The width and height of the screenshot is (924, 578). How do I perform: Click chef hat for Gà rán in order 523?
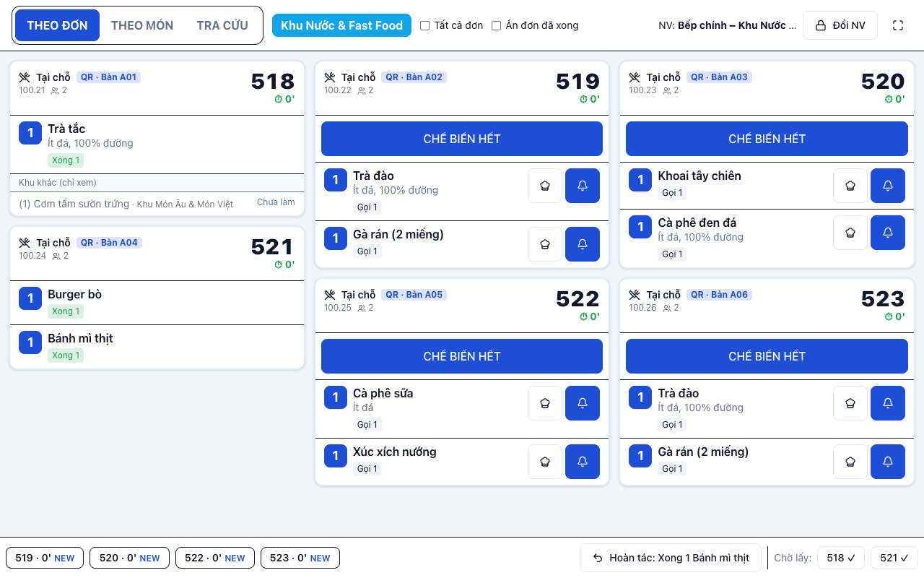(850, 462)
